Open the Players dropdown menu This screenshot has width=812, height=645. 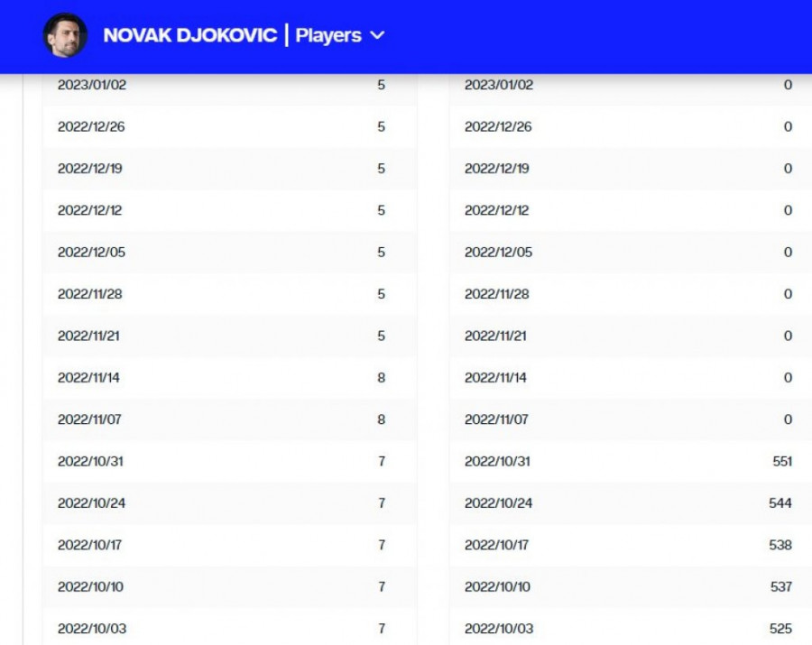(x=329, y=35)
